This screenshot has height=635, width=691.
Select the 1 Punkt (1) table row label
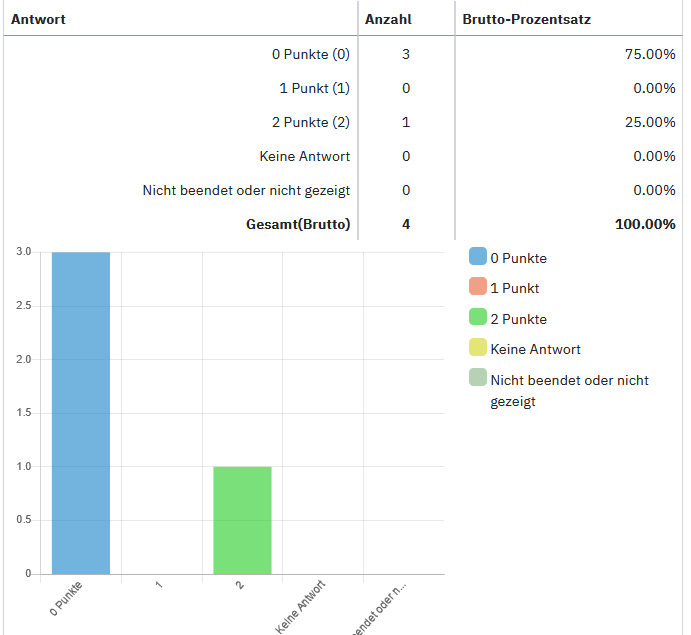314,88
